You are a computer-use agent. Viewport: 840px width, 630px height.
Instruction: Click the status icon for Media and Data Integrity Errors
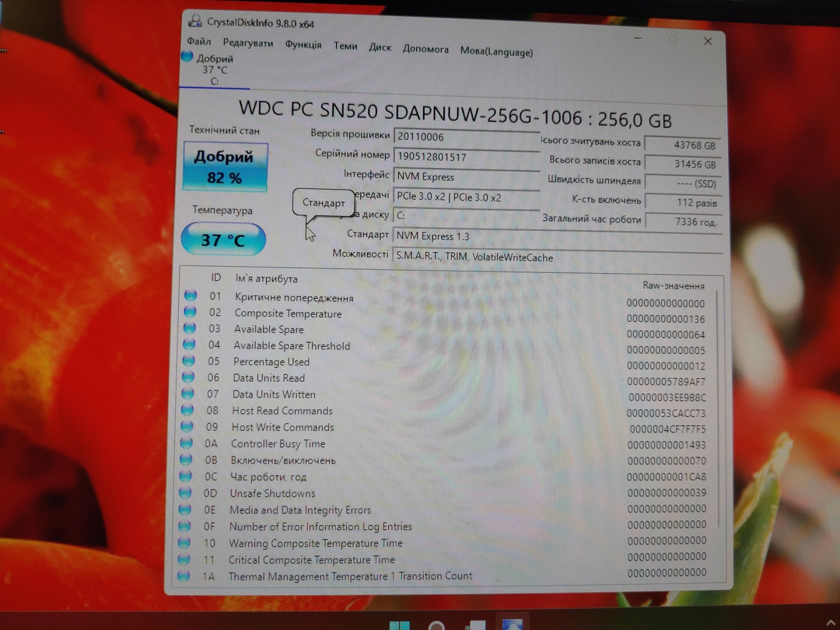click(x=184, y=509)
